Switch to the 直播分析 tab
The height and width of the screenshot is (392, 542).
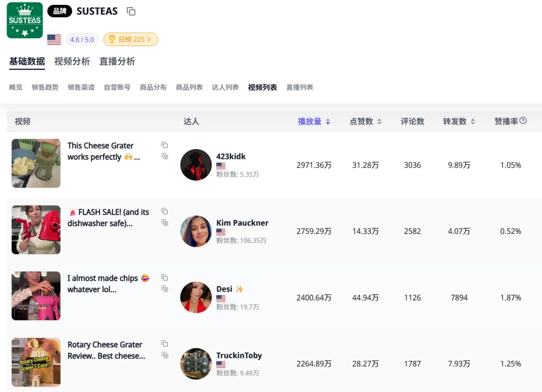[x=117, y=62]
